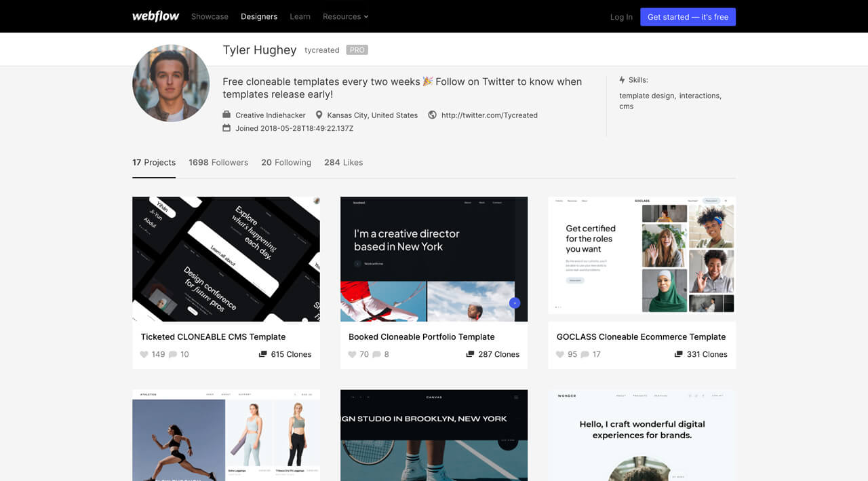This screenshot has width=868, height=481.
Task: Click the Webflow logo
Action: click(x=155, y=16)
